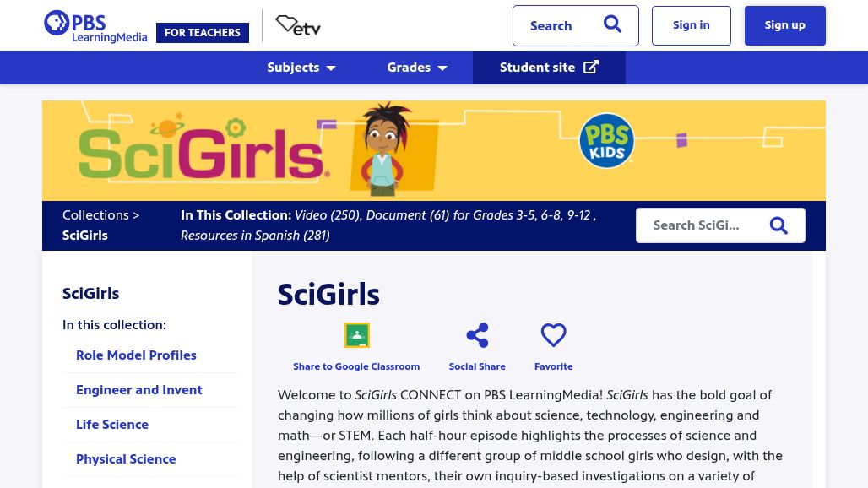Click the SciGirls banner image
The width and height of the screenshot is (868, 488).
point(253,150)
